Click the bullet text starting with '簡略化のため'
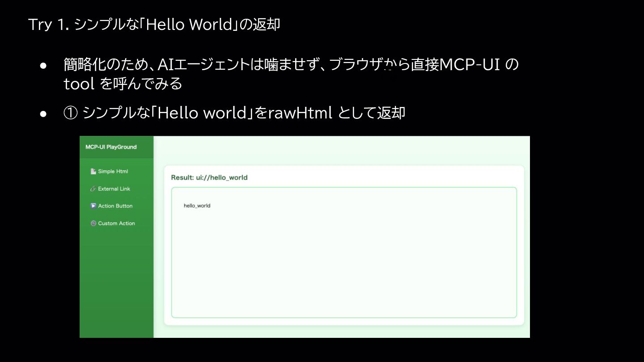This screenshot has width=644, height=362. [291, 74]
